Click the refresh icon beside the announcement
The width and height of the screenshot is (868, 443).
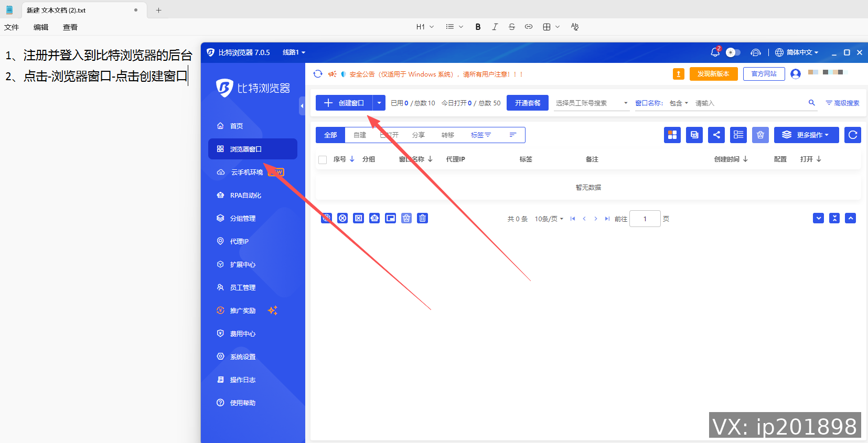[318, 74]
